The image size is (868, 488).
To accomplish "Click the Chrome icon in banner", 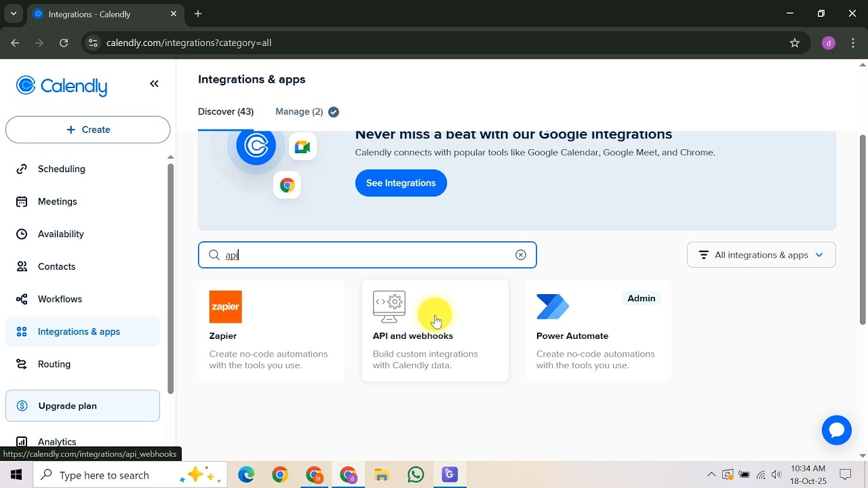I will coord(287,185).
